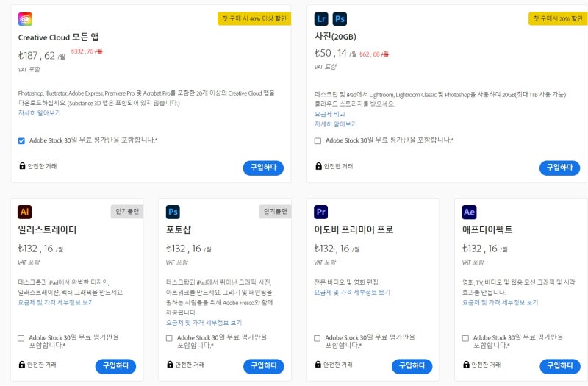Viewport: 588px width, 386px height.
Task: Click the Premiere Pro Pr icon
Action: (x=321, y=212)
